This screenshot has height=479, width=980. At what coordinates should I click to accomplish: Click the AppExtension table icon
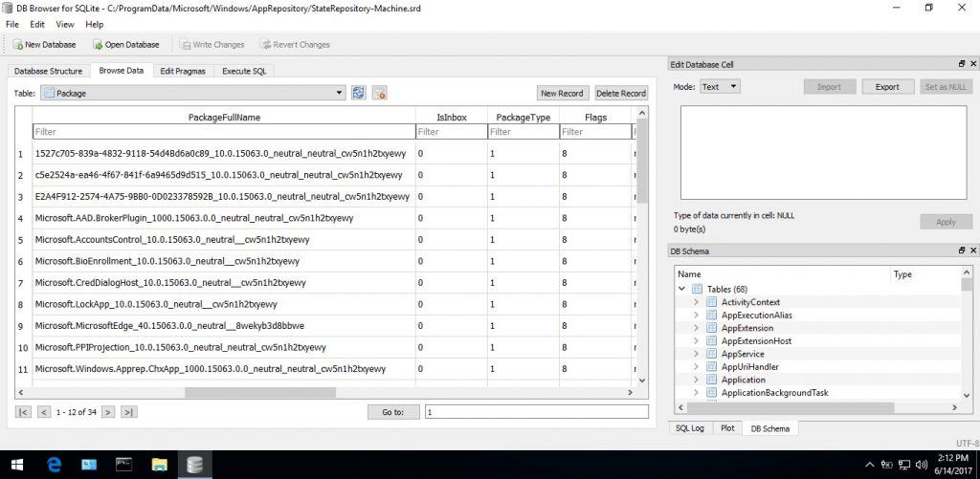coord(711,328)
